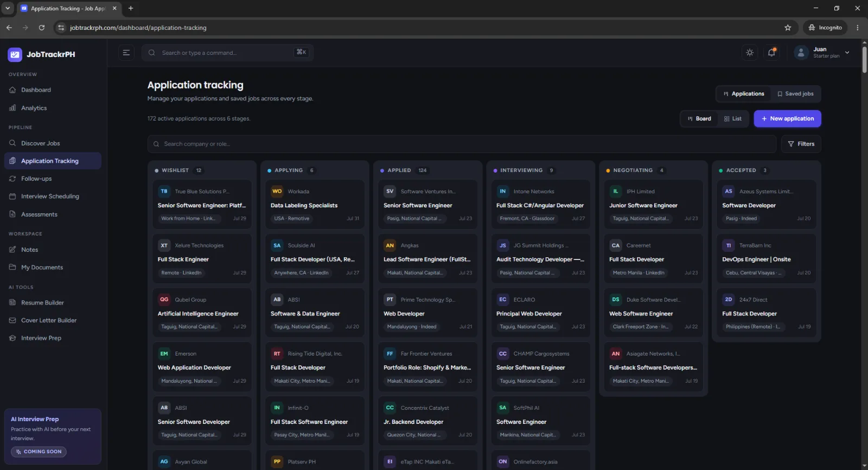Open the notifications bell
Image resolution: width=868 pixels, height=470 pixels.
[x=771, y=53]
